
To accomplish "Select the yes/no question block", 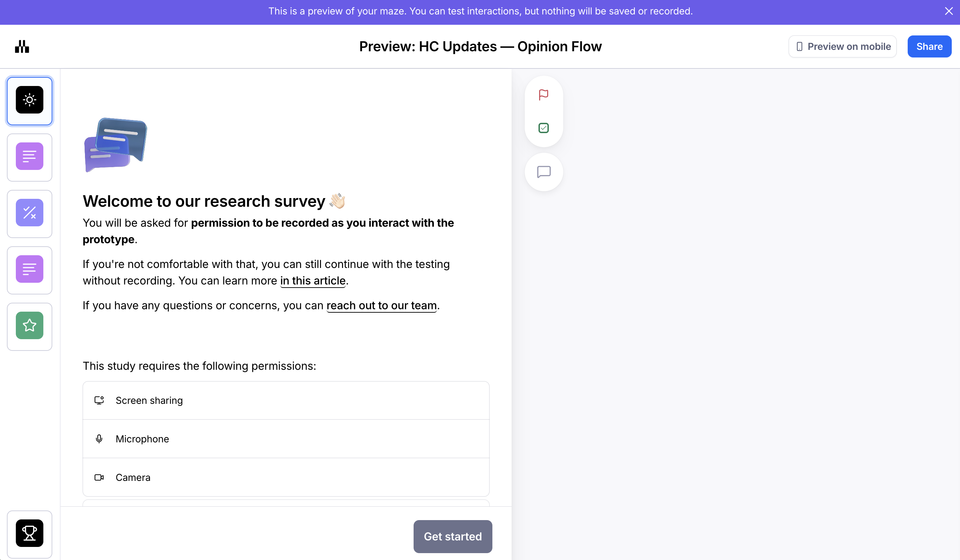I will [29, 213].
